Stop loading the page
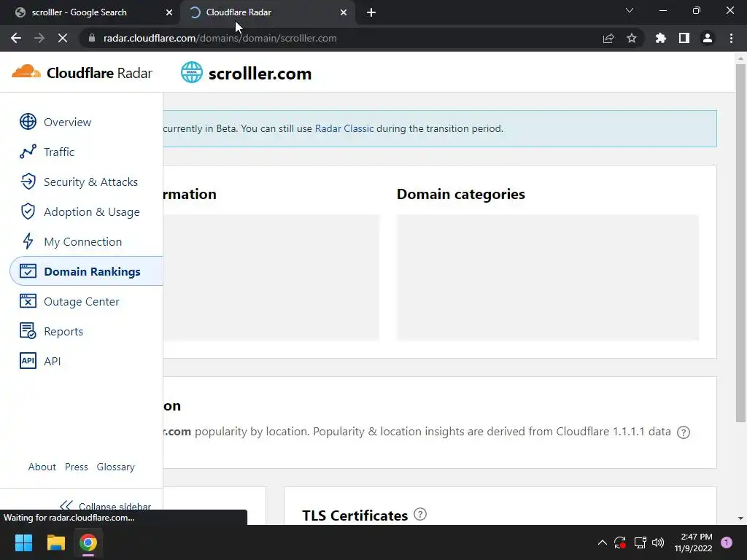The width and height of the screenshot is (747, 560). tap(63, 38)
